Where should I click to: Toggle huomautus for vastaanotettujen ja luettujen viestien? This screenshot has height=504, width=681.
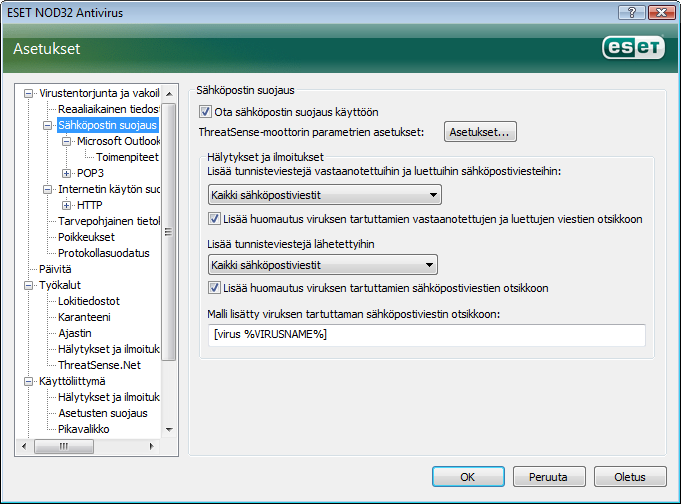coord(214,219)
